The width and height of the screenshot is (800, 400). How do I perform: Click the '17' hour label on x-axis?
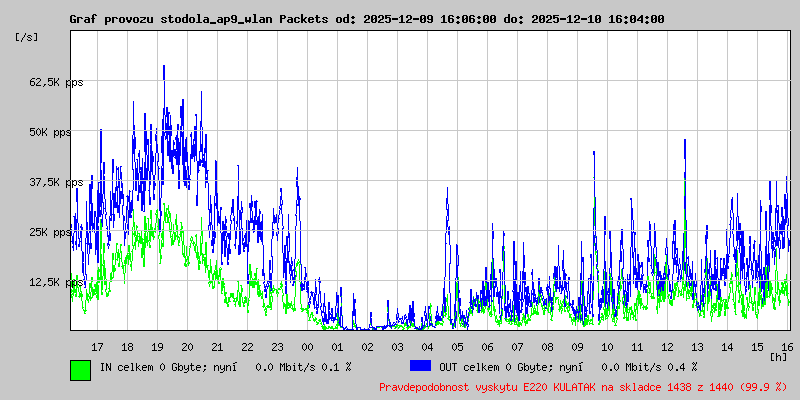click(97, 347)
